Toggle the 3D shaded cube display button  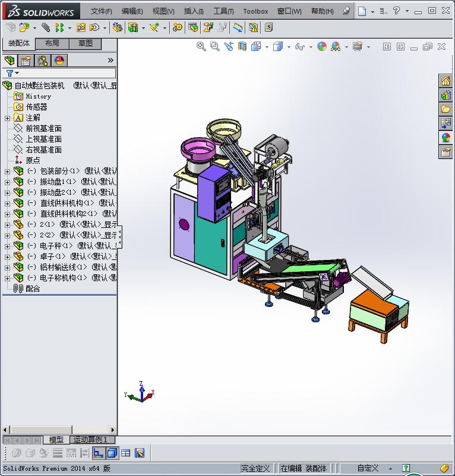tap(112, 453)
